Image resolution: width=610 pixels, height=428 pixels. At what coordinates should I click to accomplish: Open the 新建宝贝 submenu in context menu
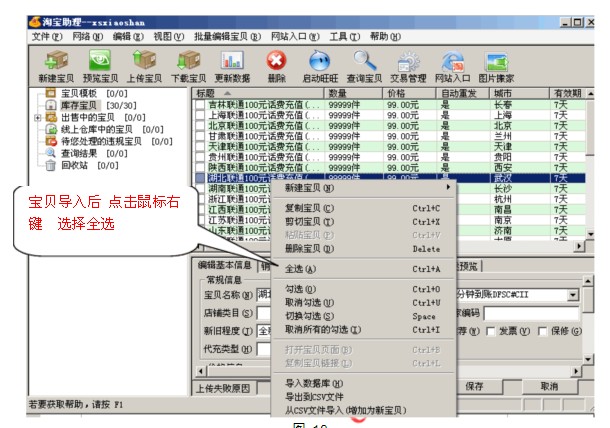(364, 188)
